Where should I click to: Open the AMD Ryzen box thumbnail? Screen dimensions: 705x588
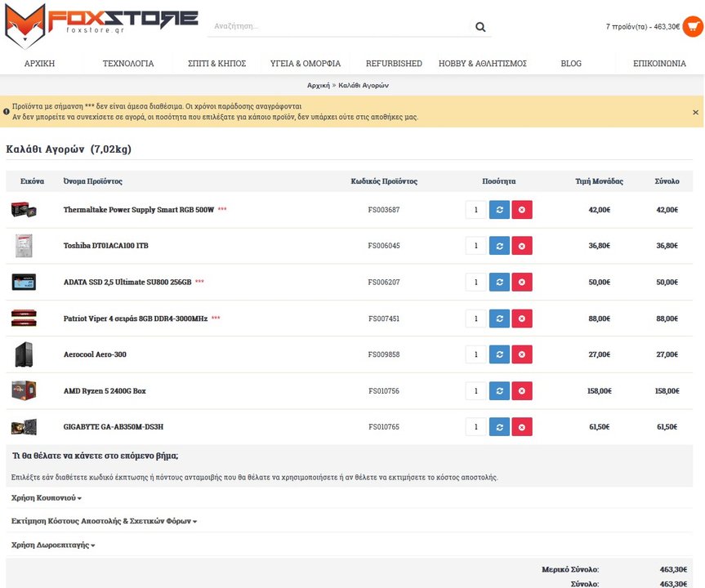pos(24,390)
